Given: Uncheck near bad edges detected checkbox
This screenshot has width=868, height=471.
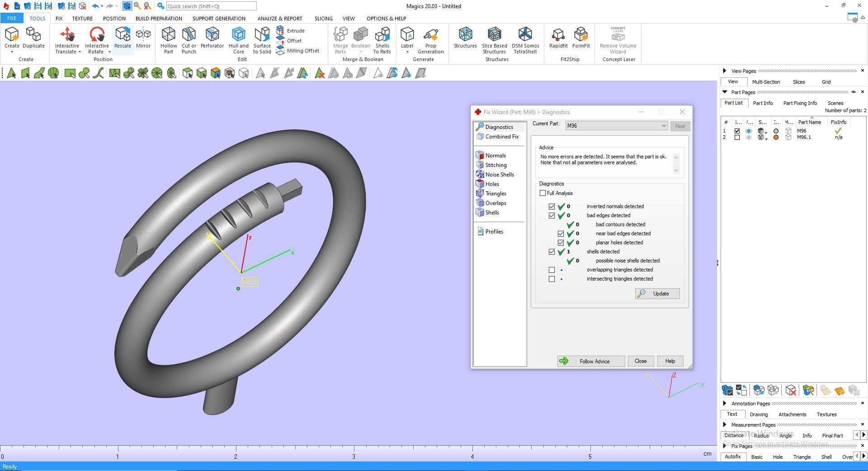Looking at the screenshot, I should [561, 233].
